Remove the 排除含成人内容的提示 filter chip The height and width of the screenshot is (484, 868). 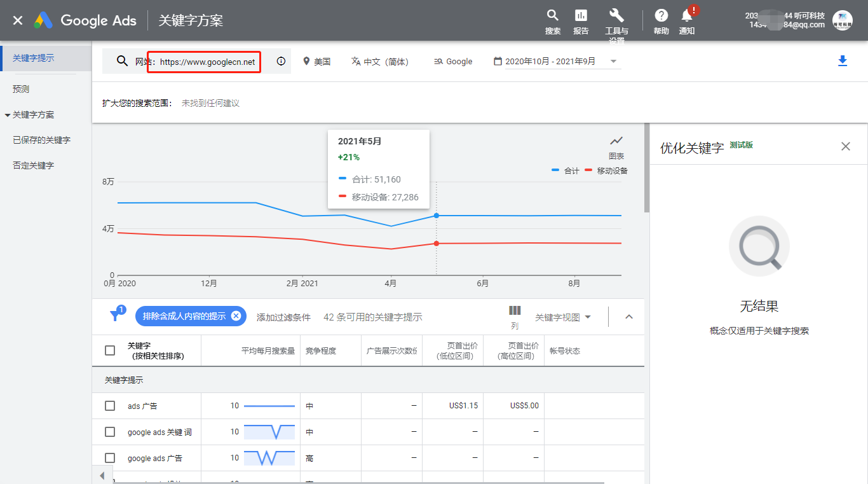tap(236, 316)
